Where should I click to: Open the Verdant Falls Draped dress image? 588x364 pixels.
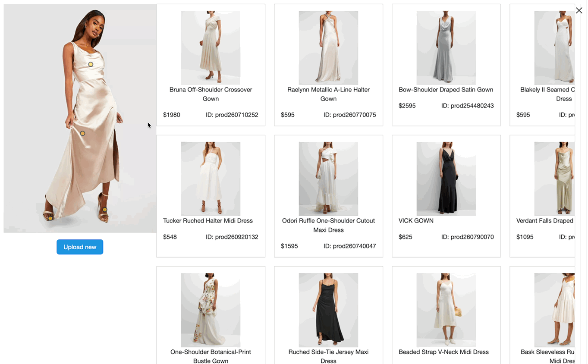[x=554, y=179]
